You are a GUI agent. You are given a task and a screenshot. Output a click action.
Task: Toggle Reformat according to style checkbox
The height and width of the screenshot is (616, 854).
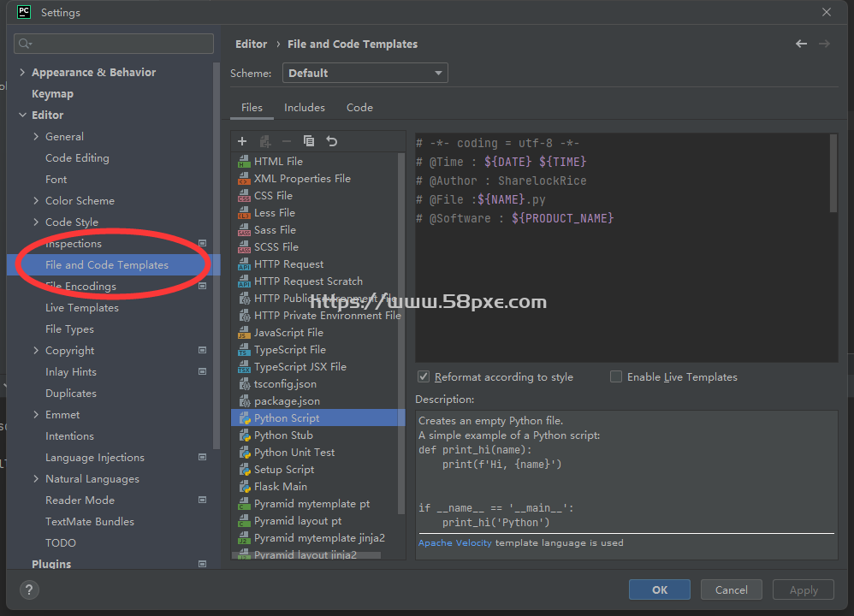[424, 377]
